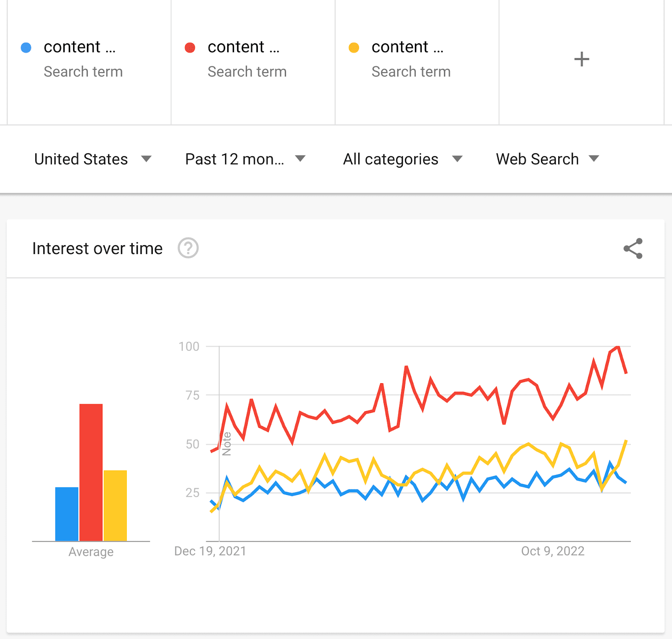The width and height of the screenshot is (672, 639).
Task: Click the help question mark icon
Action: [x=188, y=248]
